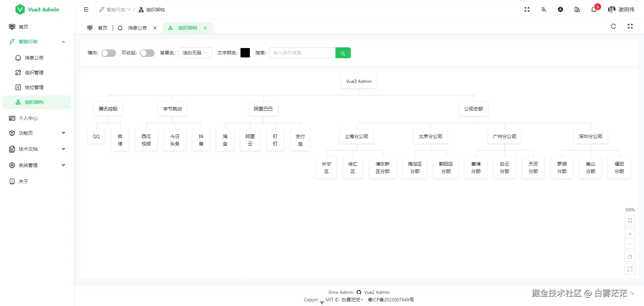Open the 智能行政 breadcrumb dropdown
The height and width of the screenshot is (306, 644).
(x=115, y=10)
